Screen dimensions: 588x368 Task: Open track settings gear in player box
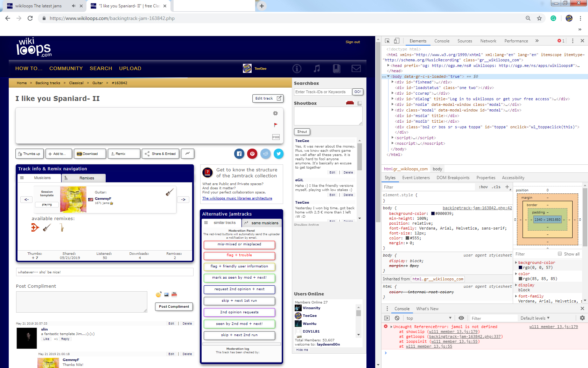click(275, 113)
